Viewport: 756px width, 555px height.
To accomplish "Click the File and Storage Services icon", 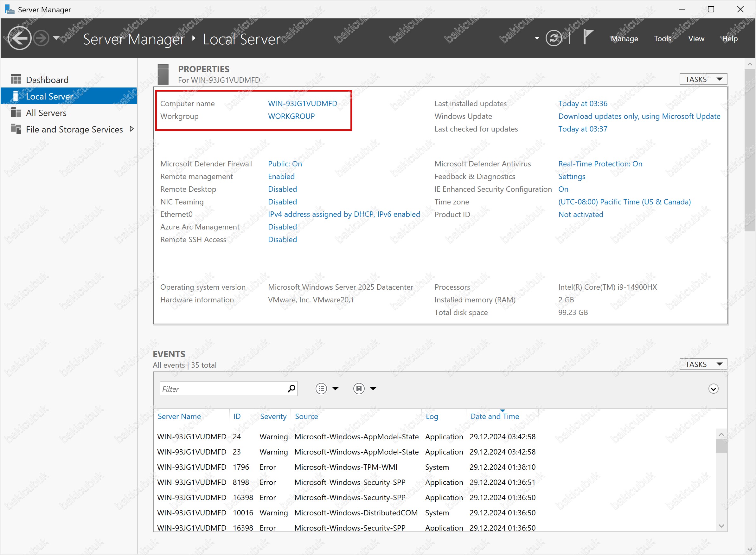I will 16,129.
